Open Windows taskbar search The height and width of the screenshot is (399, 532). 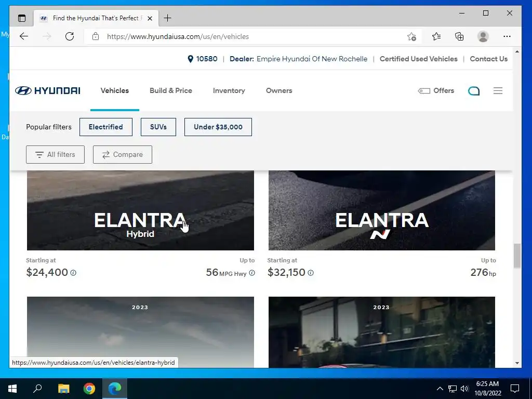click(x=37, y=389)
